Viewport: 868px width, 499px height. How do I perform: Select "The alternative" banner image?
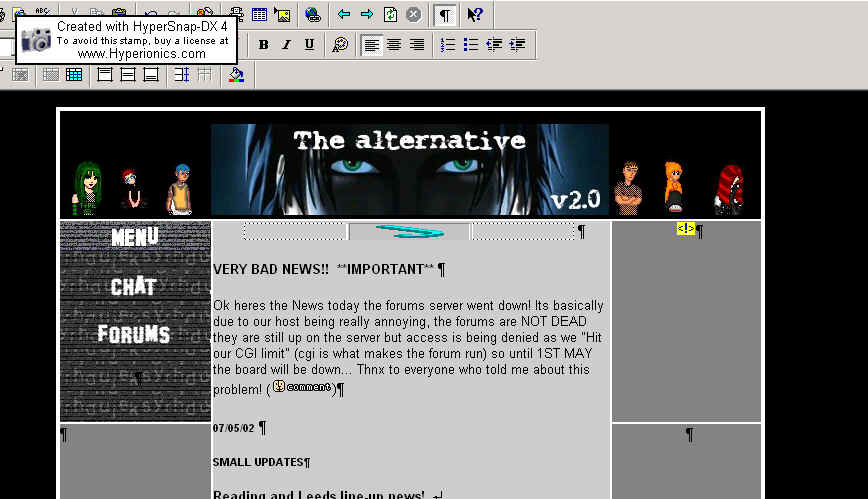pos(409,169)
